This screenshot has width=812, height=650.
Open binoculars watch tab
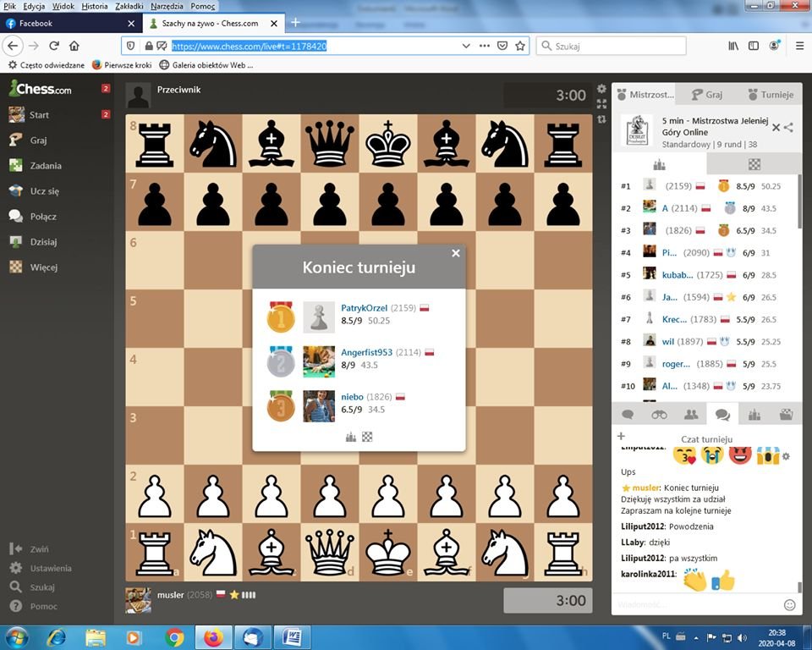click(x=659, y=415)
